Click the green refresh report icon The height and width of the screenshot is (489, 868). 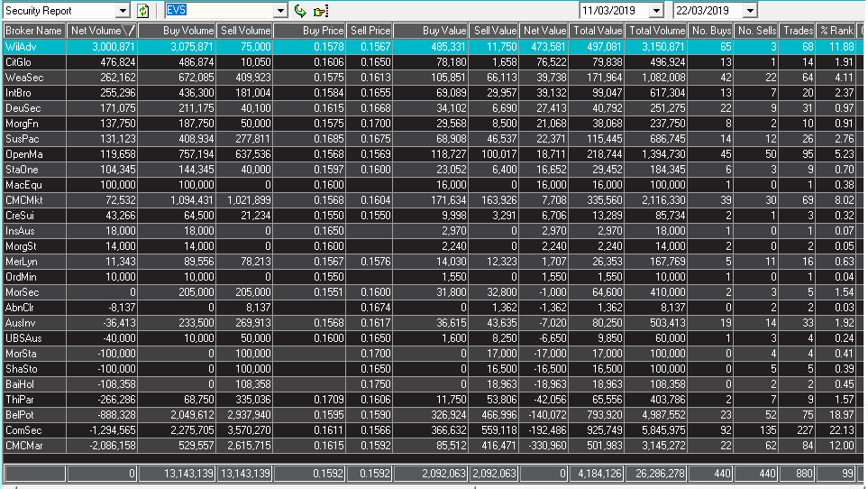click(142, 11)
